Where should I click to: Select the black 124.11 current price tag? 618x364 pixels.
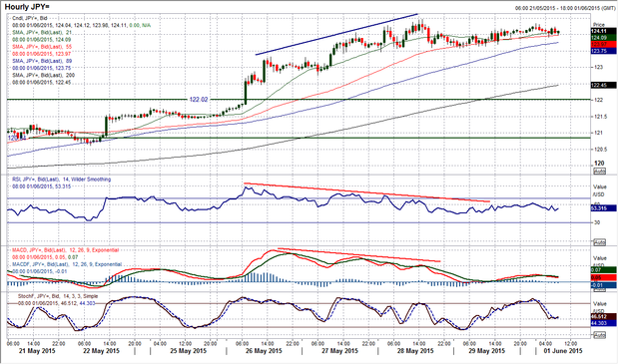[x=603, y=31]
